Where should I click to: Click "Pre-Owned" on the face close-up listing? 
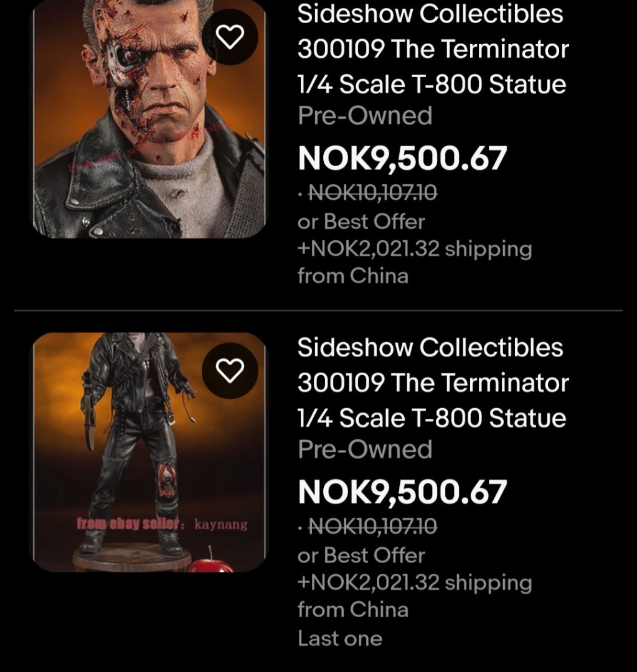(365, 116)
